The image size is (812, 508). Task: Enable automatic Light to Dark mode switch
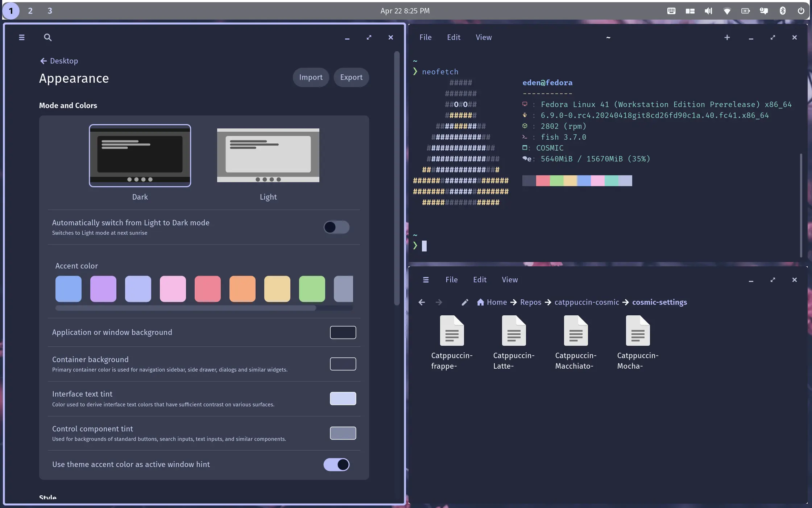(x=336, y=227)
